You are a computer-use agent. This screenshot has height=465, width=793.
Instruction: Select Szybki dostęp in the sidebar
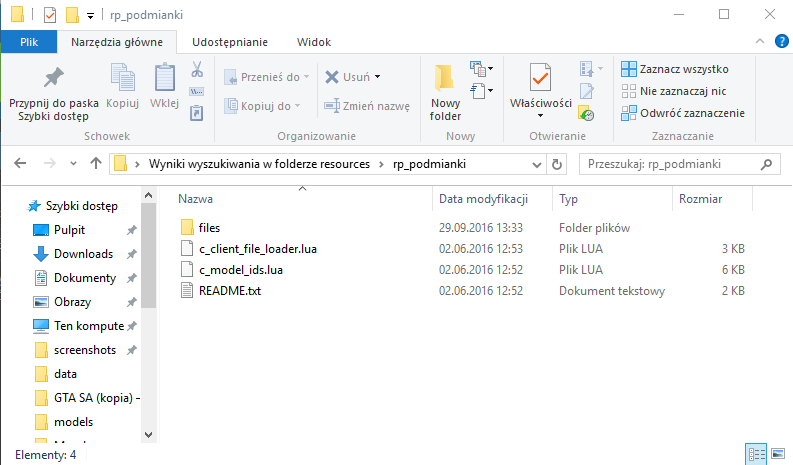(81, 206)
